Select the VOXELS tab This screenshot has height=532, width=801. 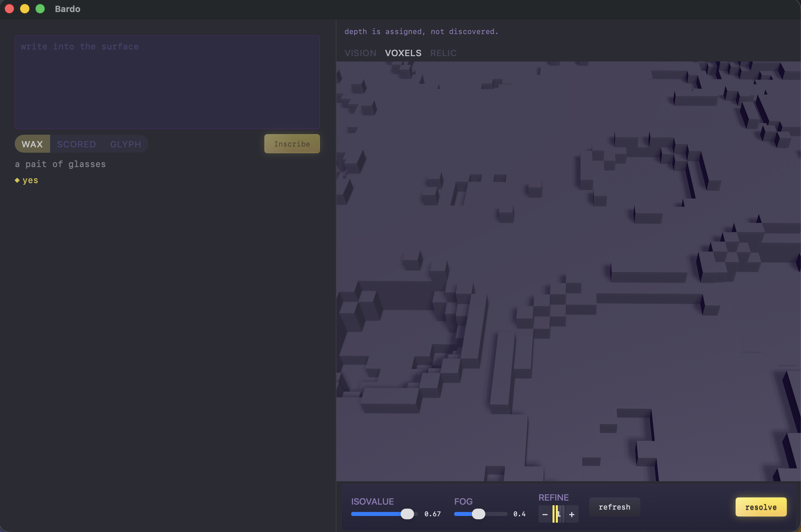(x=403, y=53)
